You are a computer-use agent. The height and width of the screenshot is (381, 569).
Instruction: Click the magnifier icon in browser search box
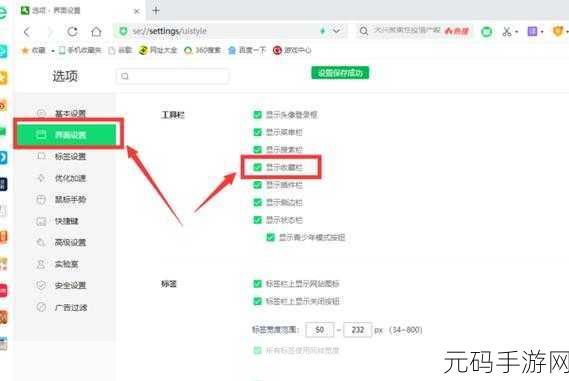coord(364,31)
